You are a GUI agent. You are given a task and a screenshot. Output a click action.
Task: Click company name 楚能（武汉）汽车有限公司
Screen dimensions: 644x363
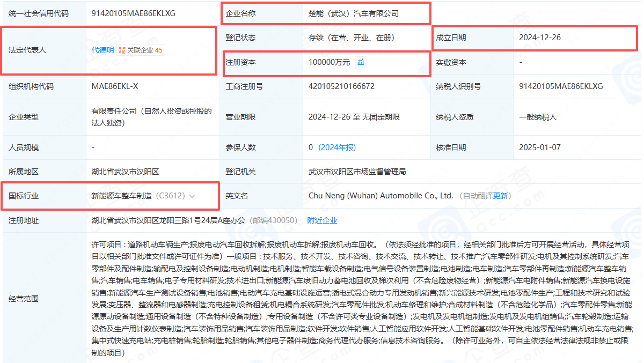click(x=354, y=13)
